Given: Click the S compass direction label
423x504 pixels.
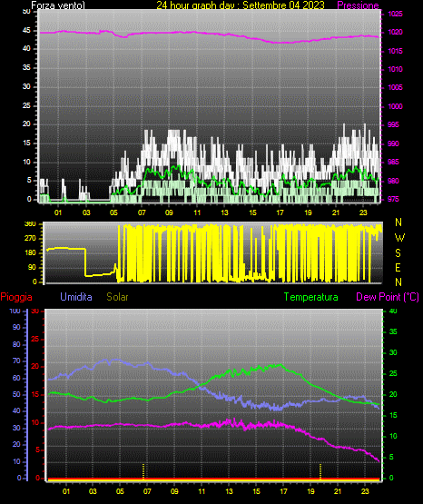Looking at the screenshot, I should coord(398,253).
